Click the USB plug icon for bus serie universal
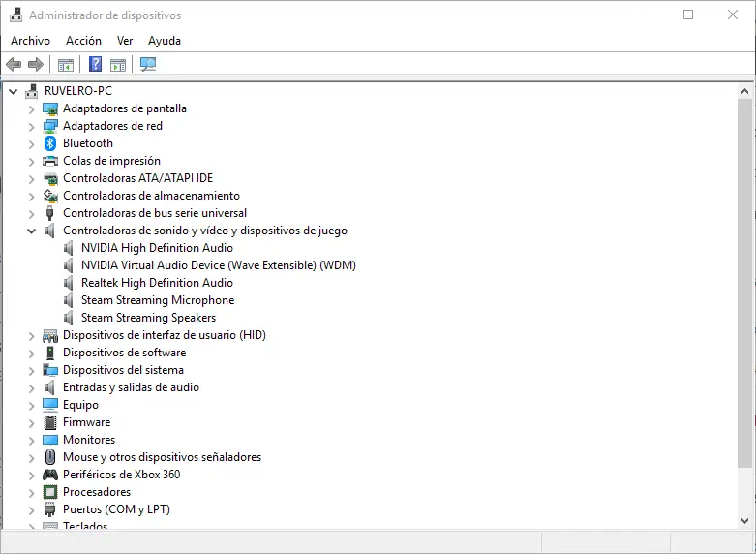 [49, 213]
